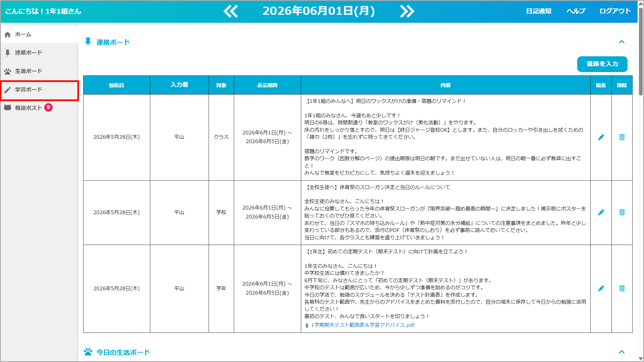Click the page vertical scrollbar
The image size is (644, 362).
(641, 181)
